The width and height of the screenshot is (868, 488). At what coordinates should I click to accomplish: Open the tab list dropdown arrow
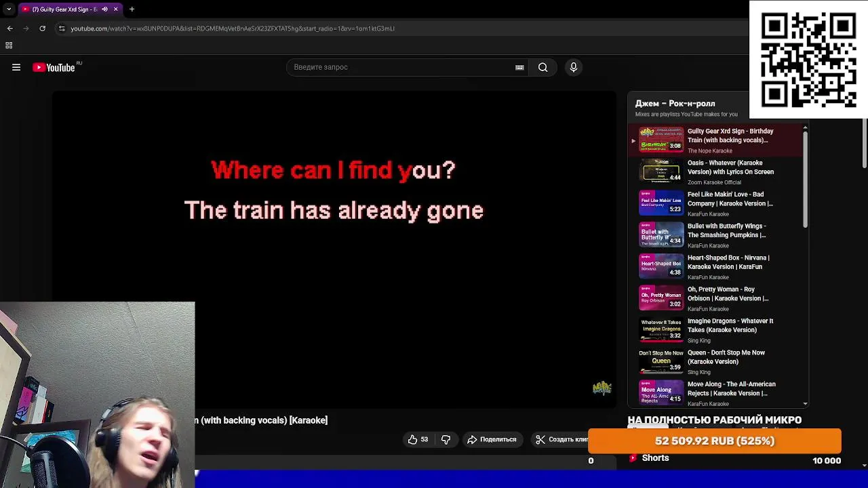coord(9,9)
